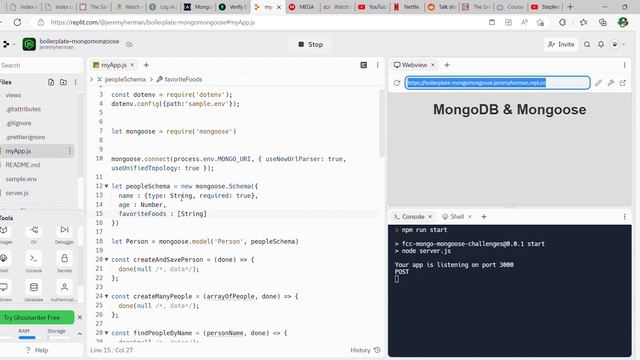Open the Database tool

pyautogui.click(x=34, y=291)
